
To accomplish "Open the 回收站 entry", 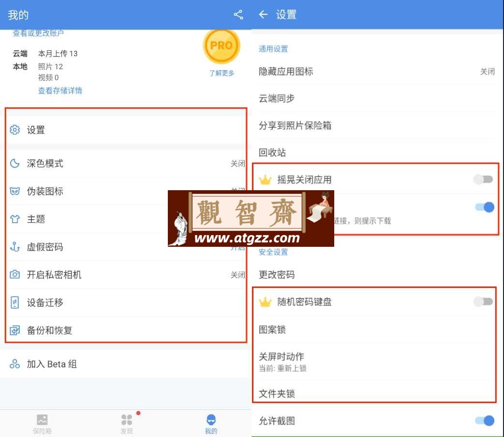I will pos(377,152).
